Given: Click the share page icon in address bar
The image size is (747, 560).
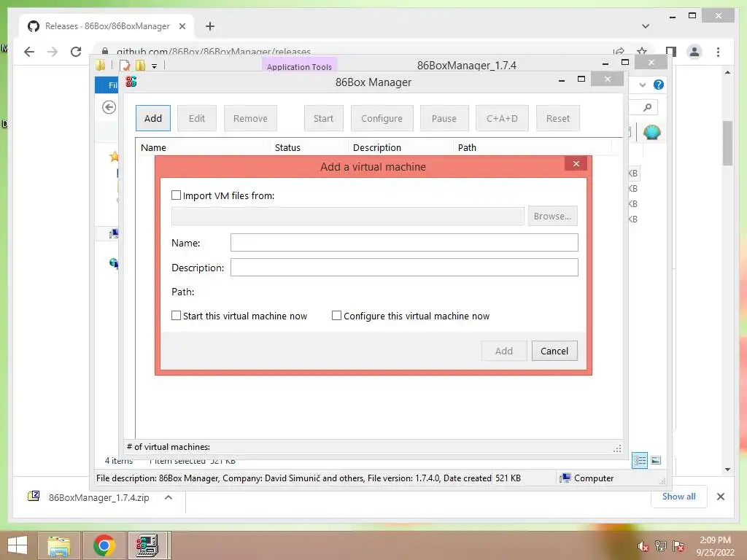Looking at the screenshot, I should 619,52.
